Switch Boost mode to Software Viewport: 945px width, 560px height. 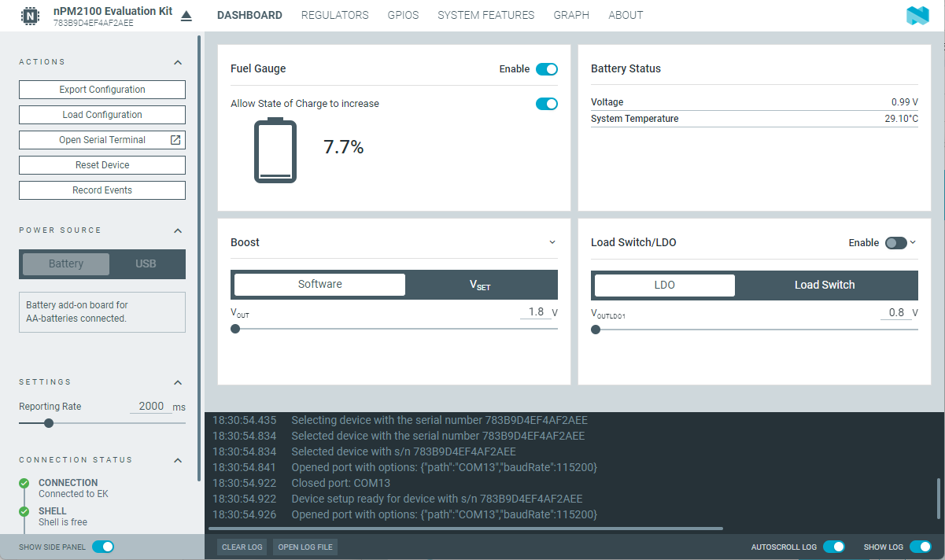[x=320, y=285]
